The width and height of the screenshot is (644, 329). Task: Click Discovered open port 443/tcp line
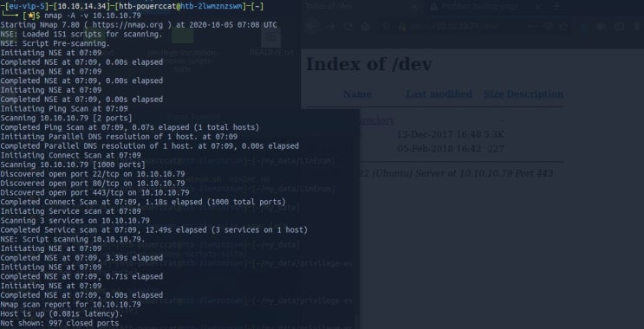(x=94, y=192)
